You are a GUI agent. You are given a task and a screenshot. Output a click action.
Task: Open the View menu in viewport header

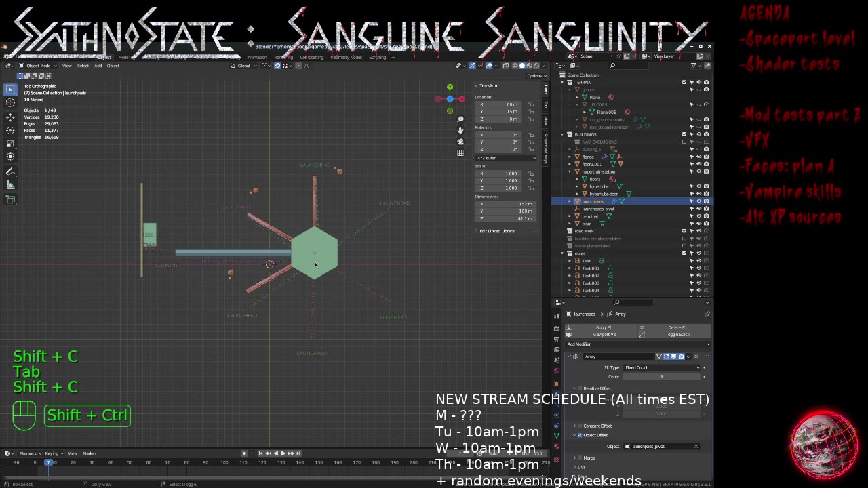[67, 66]
